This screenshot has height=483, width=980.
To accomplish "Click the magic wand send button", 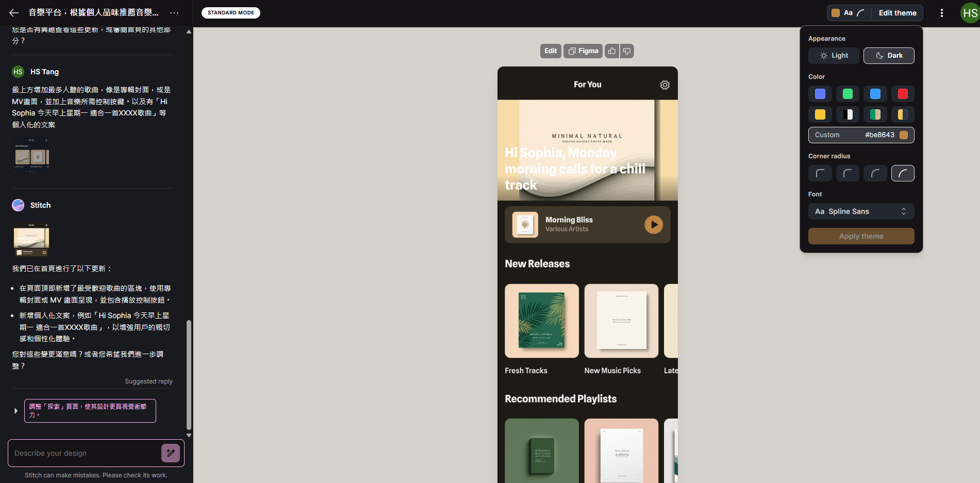I will coord(171,453).
